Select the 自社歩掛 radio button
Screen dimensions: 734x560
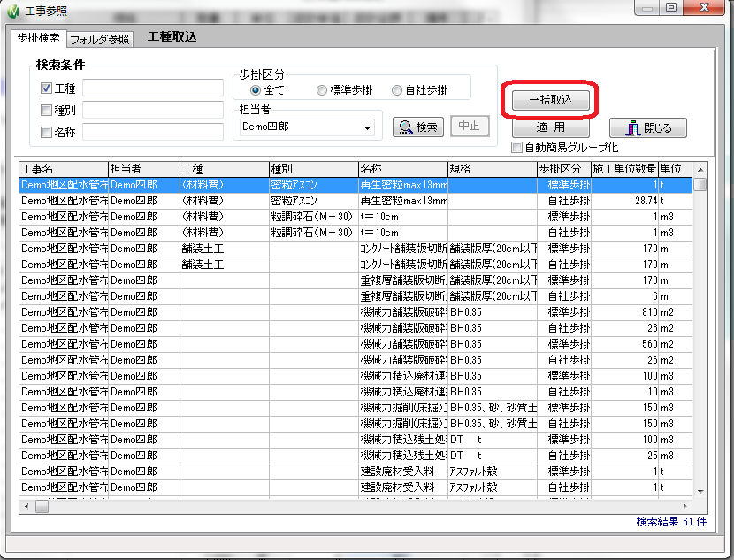point(396,90)
